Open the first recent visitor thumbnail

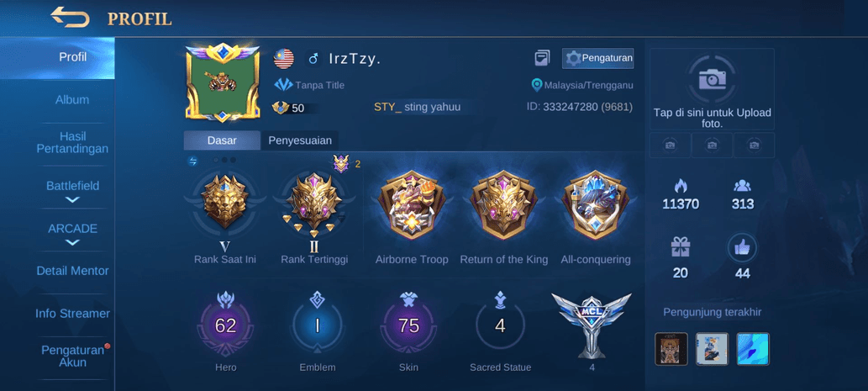[x=671, y=349]
